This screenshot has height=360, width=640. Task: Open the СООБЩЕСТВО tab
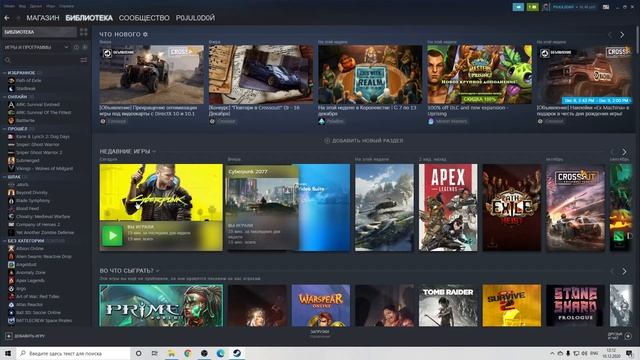(144, 18)
